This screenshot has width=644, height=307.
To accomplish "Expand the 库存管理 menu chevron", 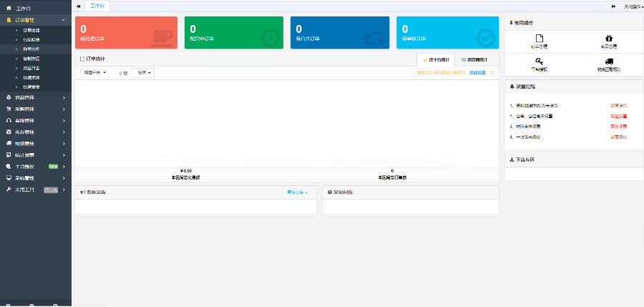I will [x=64, y=132].
